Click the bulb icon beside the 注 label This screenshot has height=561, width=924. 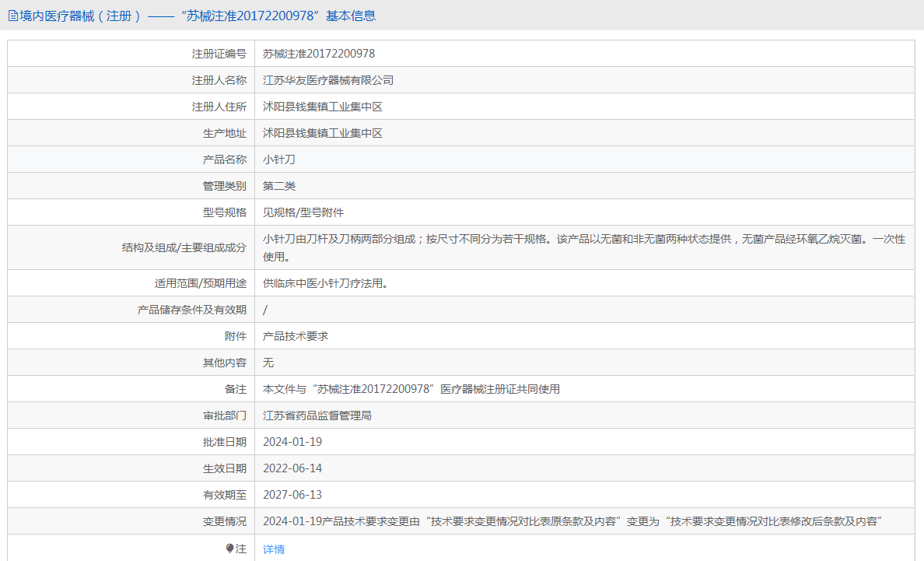coord(229,549)
